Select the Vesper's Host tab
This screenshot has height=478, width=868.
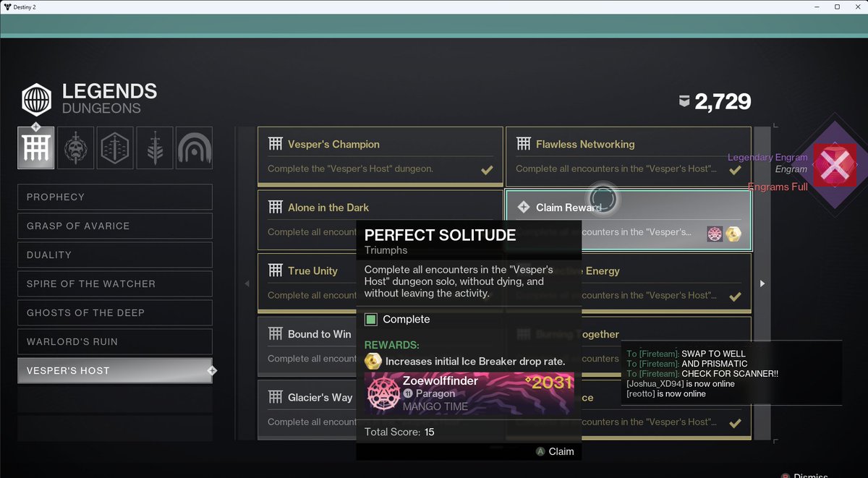115,370
